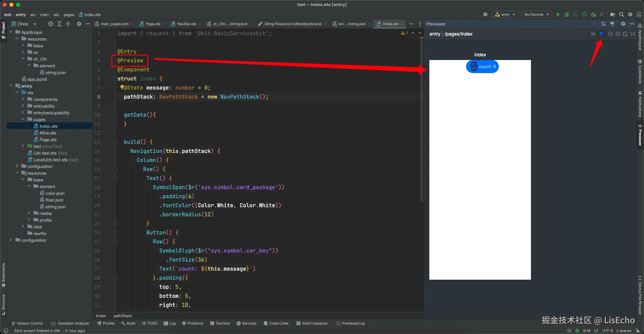Expand all nodes in Project tree
Viewport: 644px width, 334px height.
pyautogui.click(x=59, y=24)
